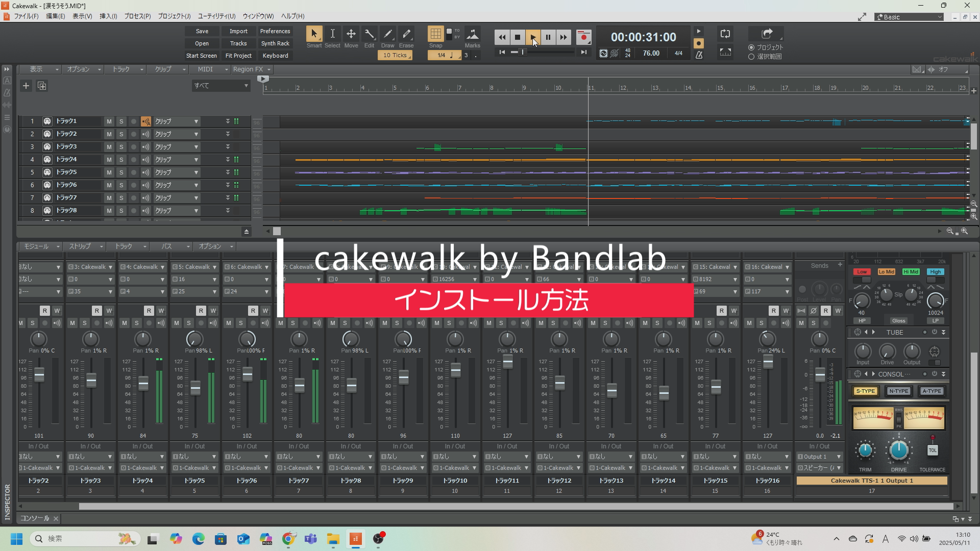This screenshot has height=551, width=980.
Task: Click the TRIM knob
Action: tap(865, 450)
